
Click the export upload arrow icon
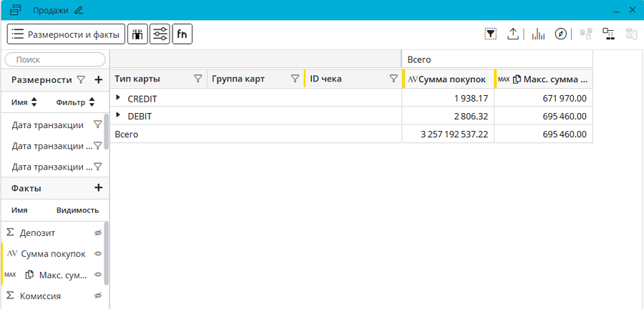(513, 34)
